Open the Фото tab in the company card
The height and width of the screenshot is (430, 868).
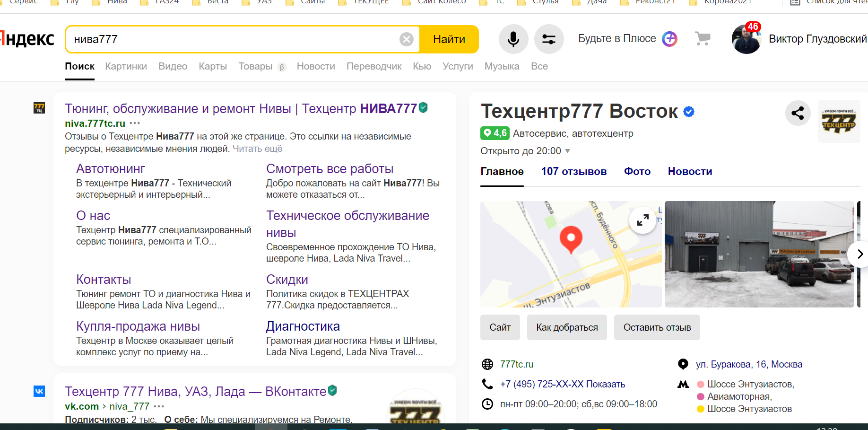[637, 172]
